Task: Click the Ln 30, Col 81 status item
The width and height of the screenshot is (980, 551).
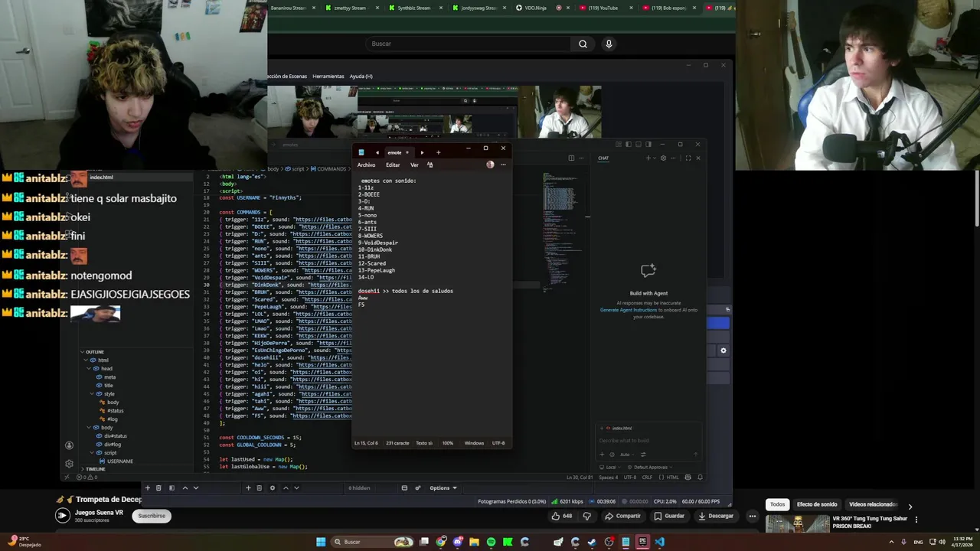Action: pos(580,477)
